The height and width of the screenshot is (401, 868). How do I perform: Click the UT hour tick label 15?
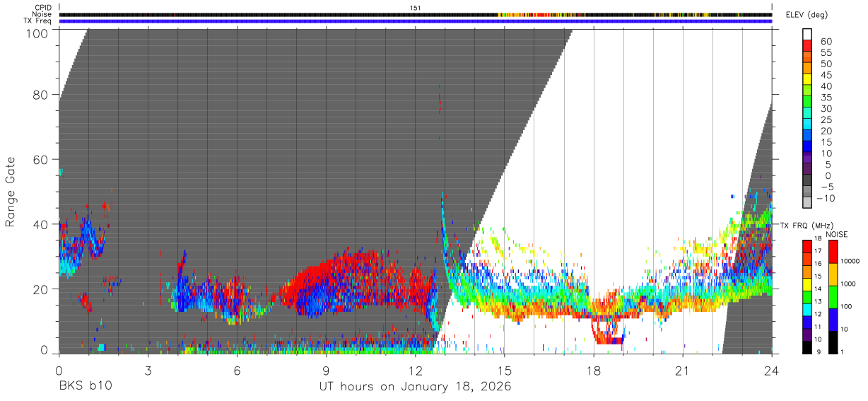pos(504,370)
